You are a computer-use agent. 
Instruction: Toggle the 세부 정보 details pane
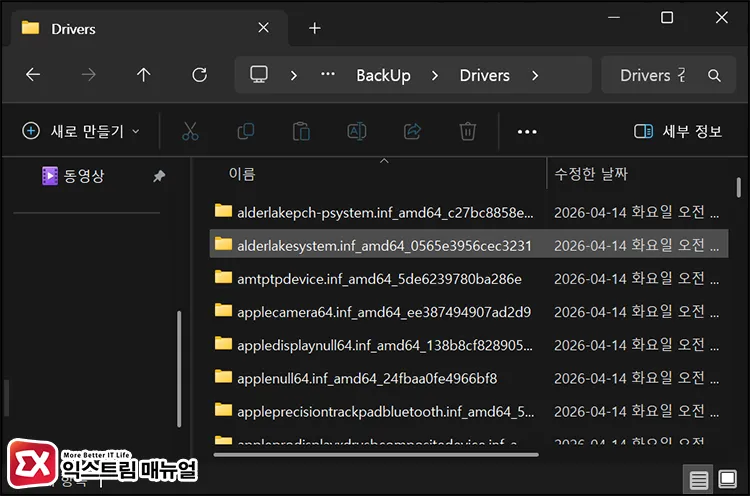[678, 131]
